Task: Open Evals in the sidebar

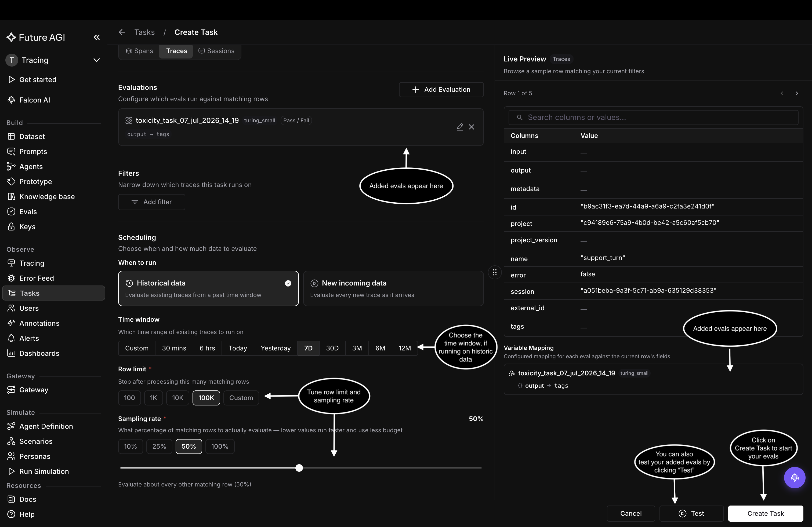Action: 53,211
